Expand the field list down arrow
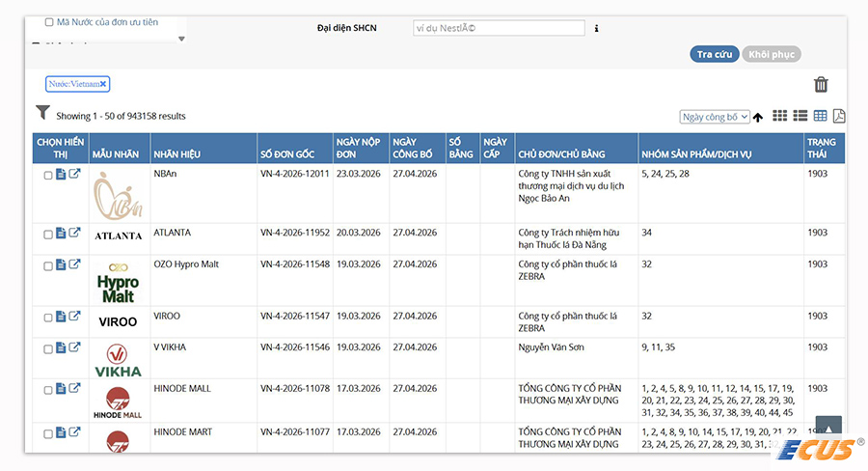Image resolution: width=868 pixels, height=471 pixels. 181,39
